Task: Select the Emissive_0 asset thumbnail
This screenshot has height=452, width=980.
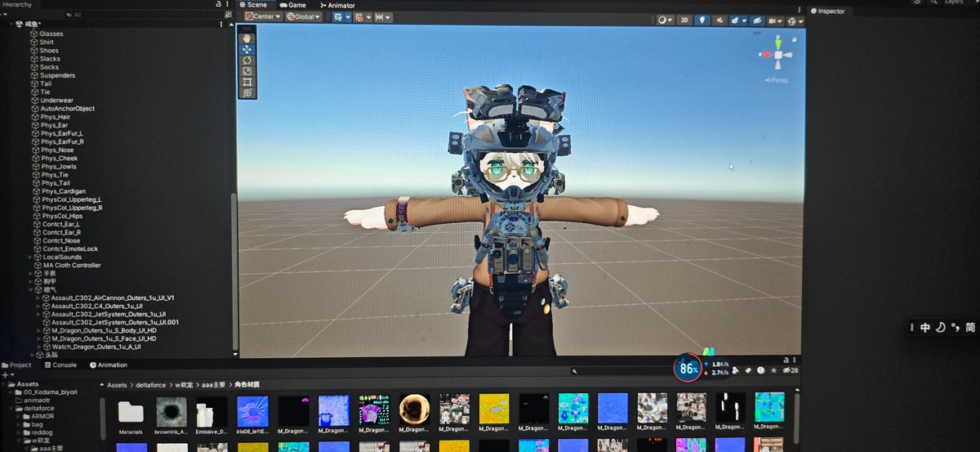Action: (x=212, y=416)
